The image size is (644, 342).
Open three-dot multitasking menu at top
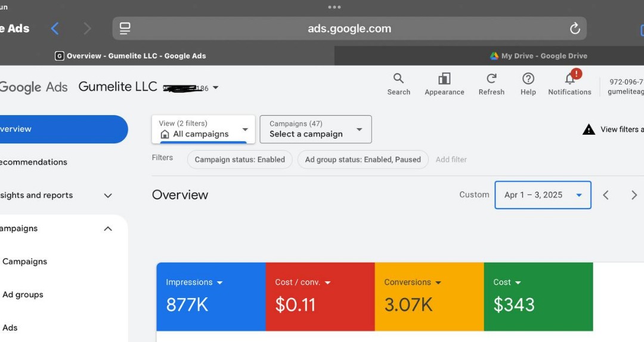335,7
